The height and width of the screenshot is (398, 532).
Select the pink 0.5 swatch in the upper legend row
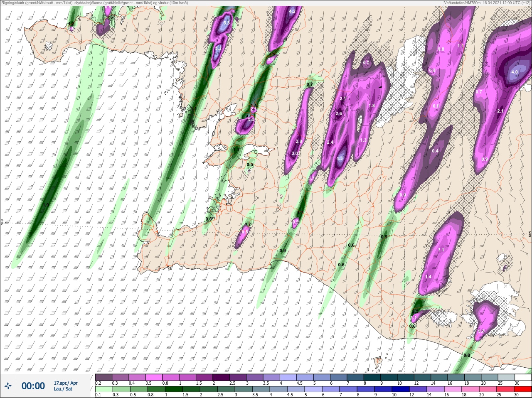[x=154, y=378]
